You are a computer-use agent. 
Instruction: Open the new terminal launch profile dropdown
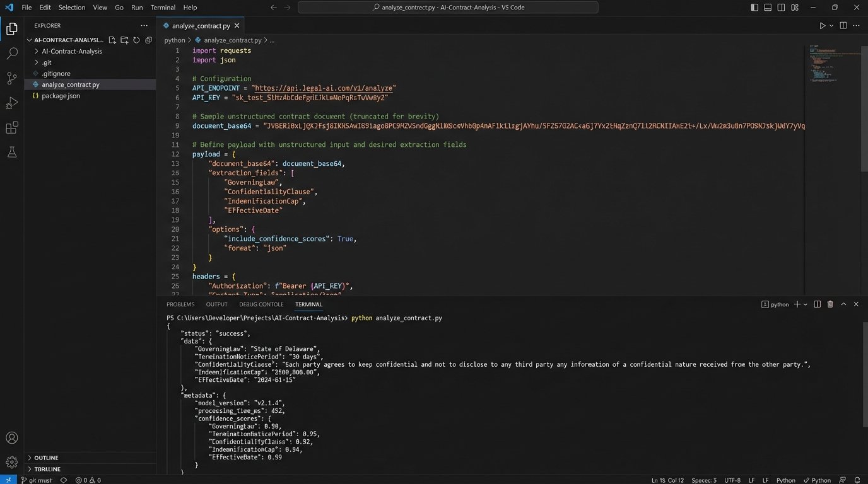[806, 304]
